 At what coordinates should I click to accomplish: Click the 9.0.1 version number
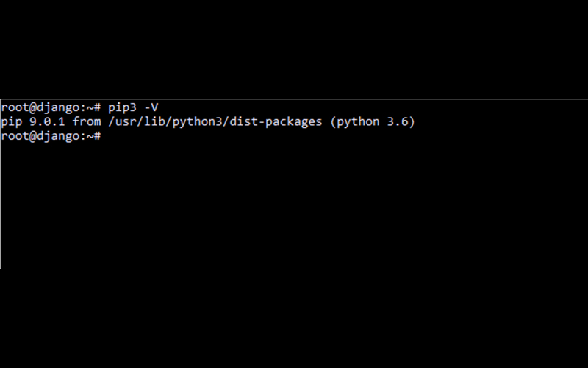[x=47, y=121]
